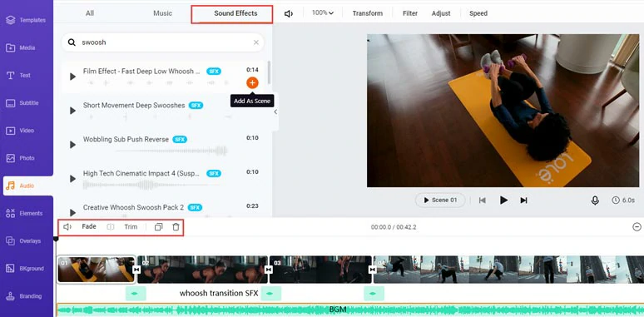Image resolution: width=644 pixels, height=317 pixels.
Task: Click the duplicate clip icon
Action: click(x=159, y=226)
